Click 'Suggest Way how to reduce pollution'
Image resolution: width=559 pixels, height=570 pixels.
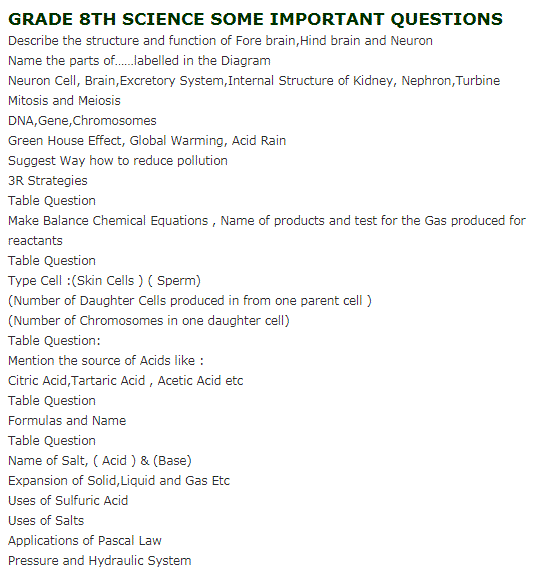coord(118,161)
